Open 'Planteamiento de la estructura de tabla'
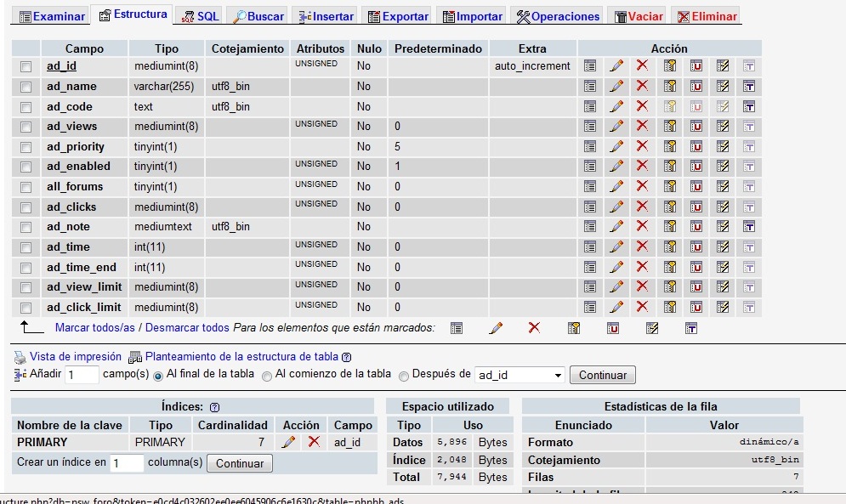This screenshot has width=846, height=504. (x=241, y=357)
